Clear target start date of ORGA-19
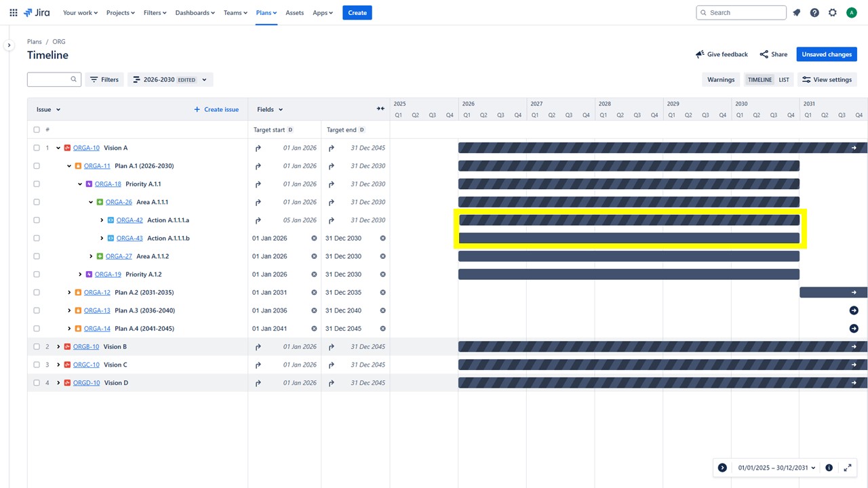868x488 pixels. click(x=314, y=274)
